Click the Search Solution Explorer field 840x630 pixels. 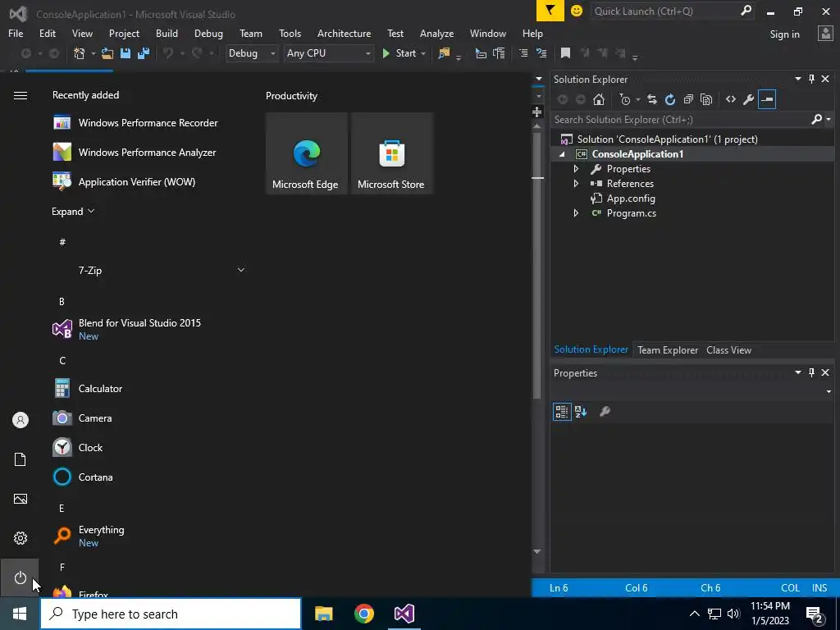pos(682,120)
